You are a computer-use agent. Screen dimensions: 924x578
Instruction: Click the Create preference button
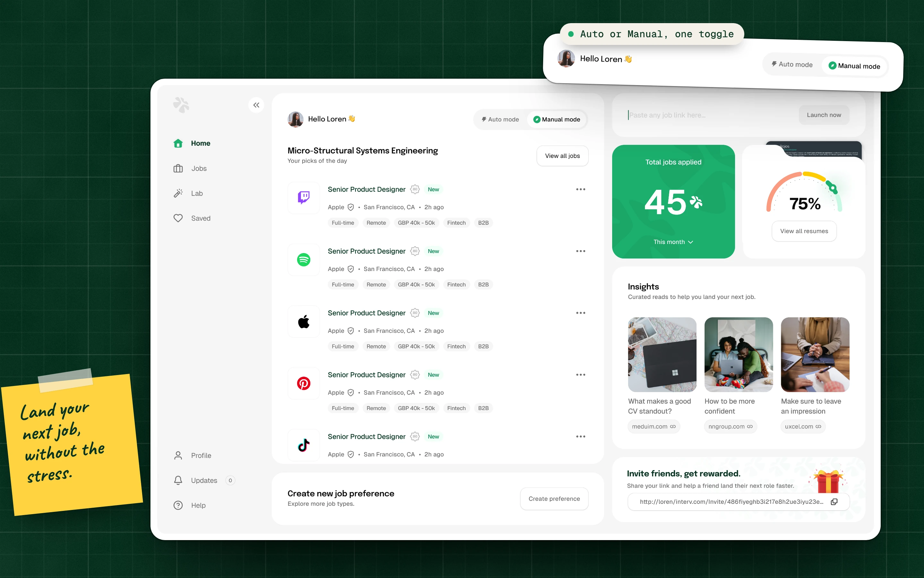(x=554, y=499)
